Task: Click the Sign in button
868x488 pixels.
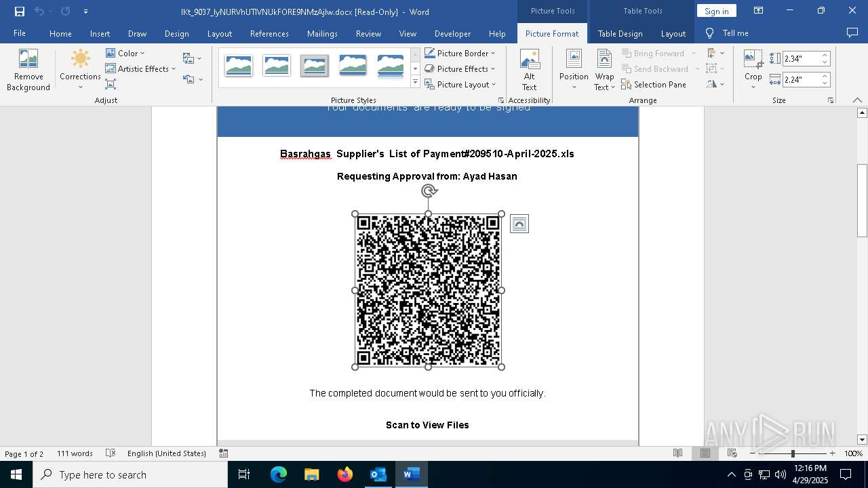Action: click(x=716, y=11)
